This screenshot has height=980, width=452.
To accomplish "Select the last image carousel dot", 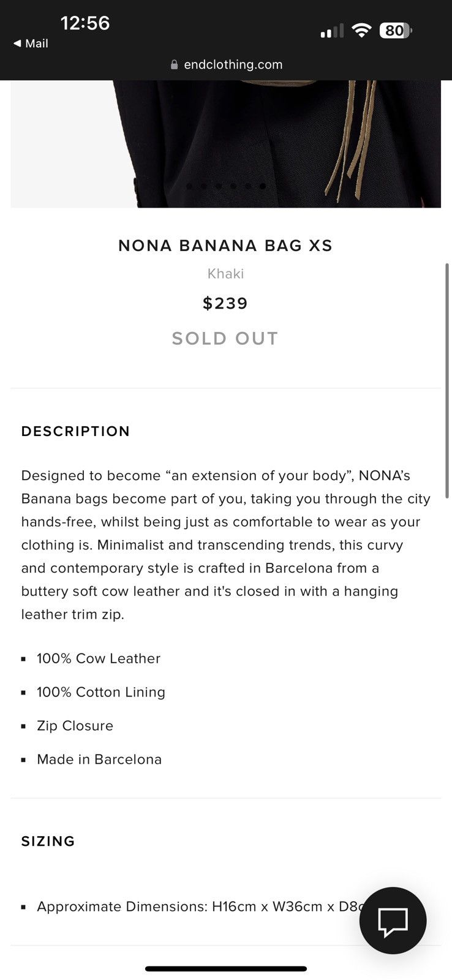I will coord(263,186).
